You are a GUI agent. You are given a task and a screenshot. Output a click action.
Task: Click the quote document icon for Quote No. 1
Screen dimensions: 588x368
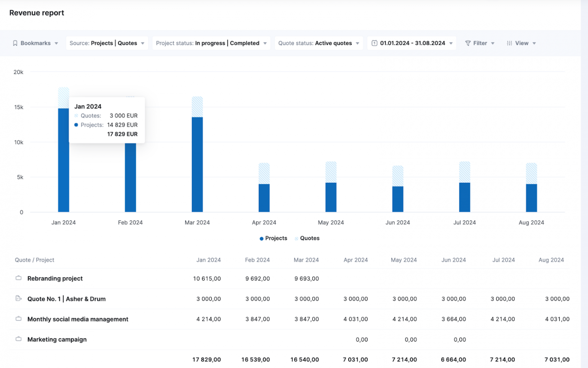[18, 299]
